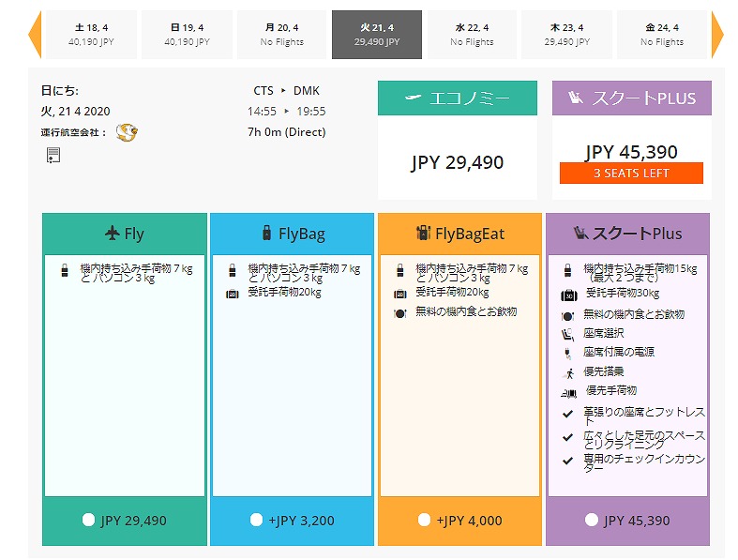Go to previous dates with left orange arrow
Image resolution: width=738 pixels, height=560 pixels.
click(x=36, y=35)
